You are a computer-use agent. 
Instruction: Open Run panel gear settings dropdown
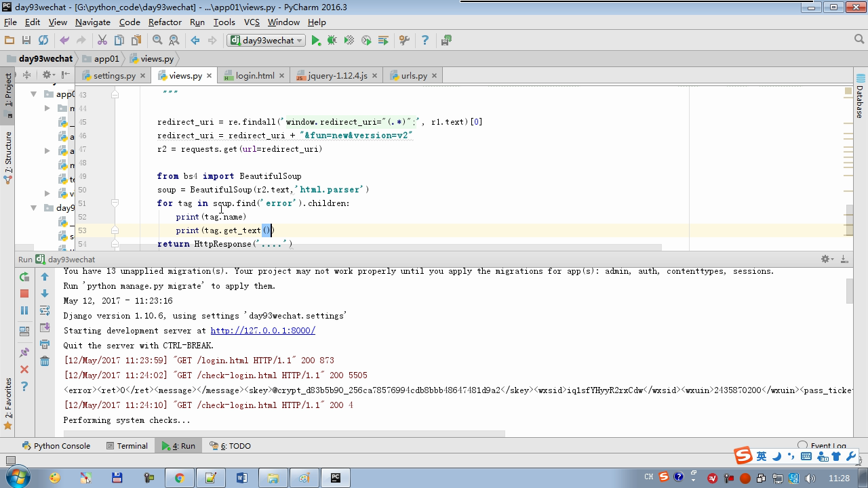(827, 259)
